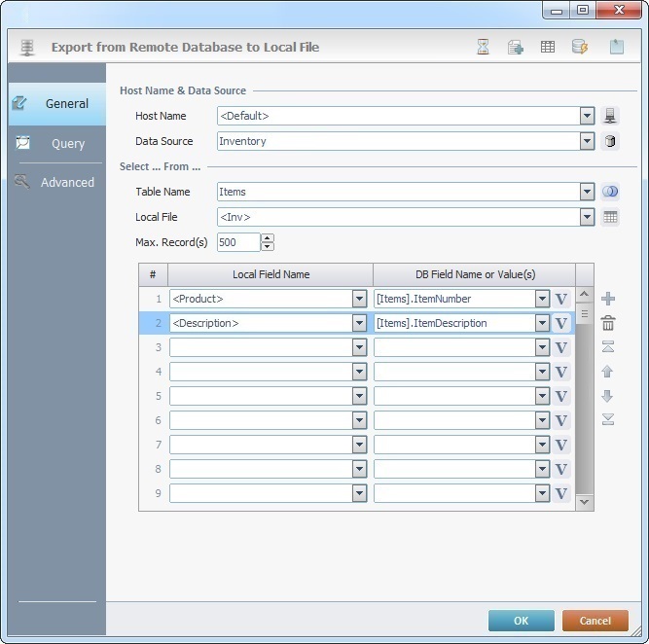Click the cylinder icon beside Data Source
The height and width of the screenshot is (644, 649).
[x=610, y=141]
